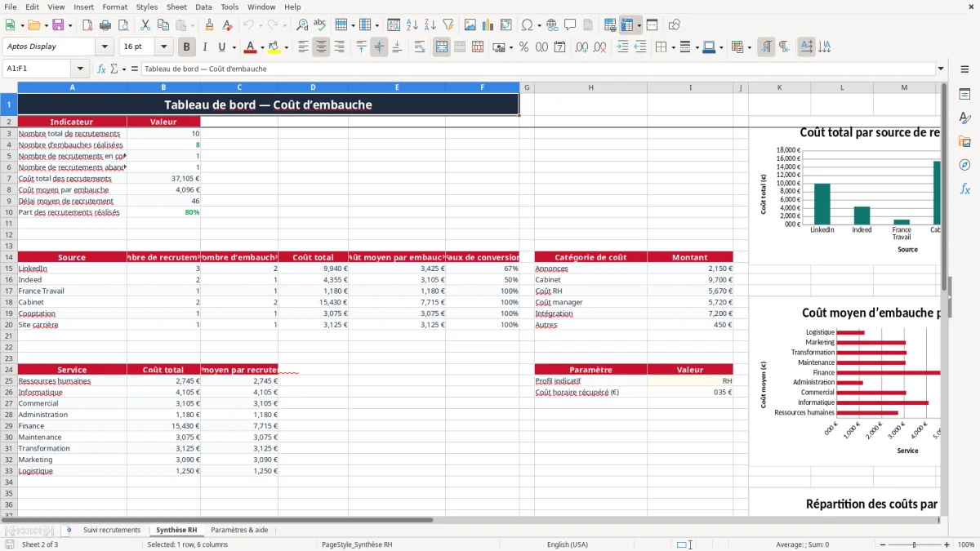The width and height of the screenshot is (980, 551).
Task: Toggle AutoFilter funnel button
Action: click(448, 25)
